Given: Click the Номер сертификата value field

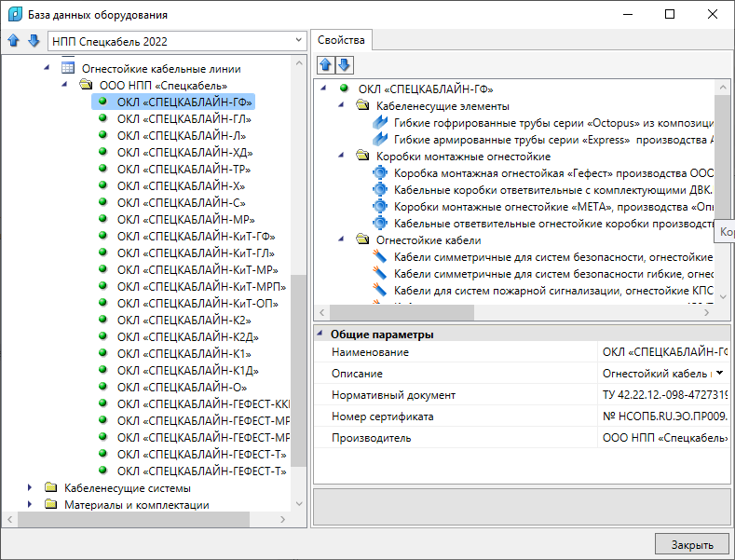Looking at the screenshot, I should point(664,417).
